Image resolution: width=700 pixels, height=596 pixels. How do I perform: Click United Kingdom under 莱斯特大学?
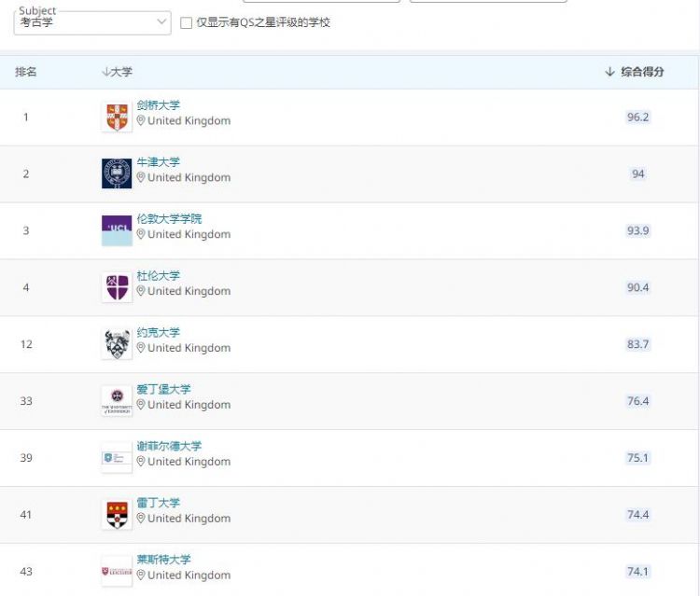click(189, 575)
